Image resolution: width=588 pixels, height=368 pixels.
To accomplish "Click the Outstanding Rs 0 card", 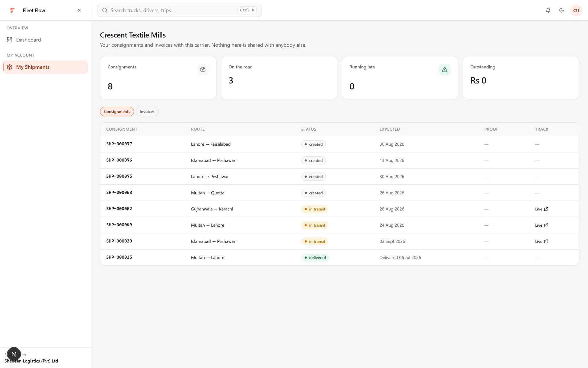I will [521, 78].
